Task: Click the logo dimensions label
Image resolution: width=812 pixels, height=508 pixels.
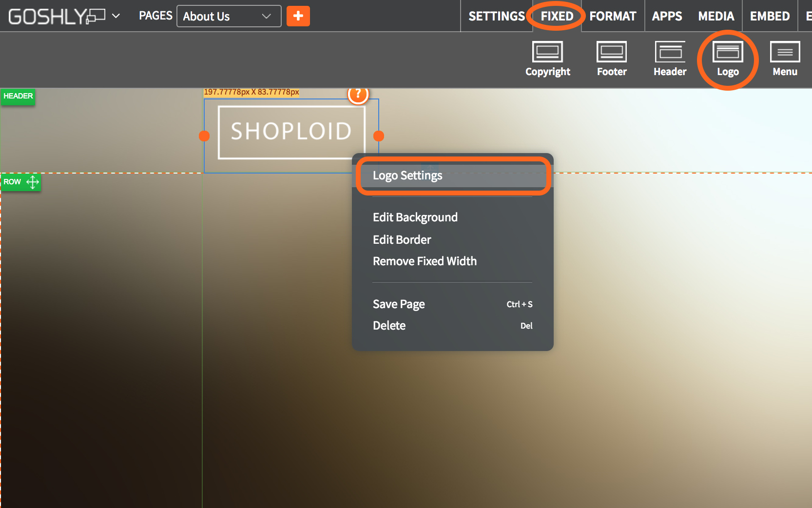Action: pyautogui.click(x=251, y=92)
